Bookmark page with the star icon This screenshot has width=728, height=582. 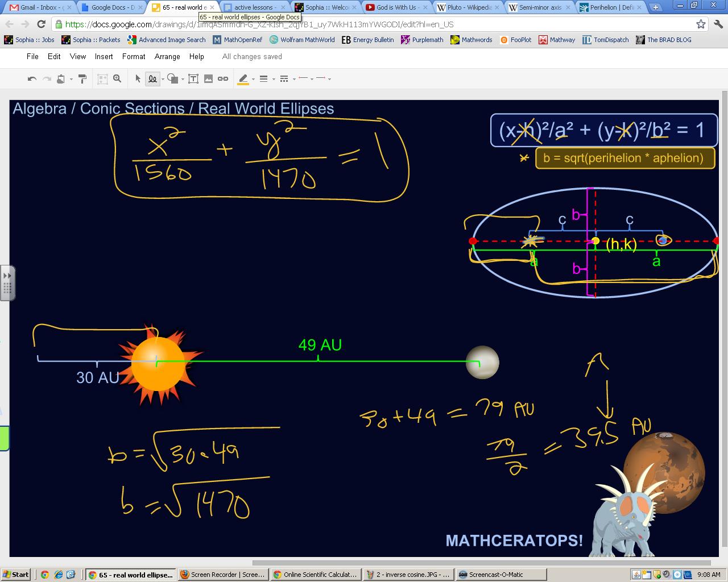[701, 24]
